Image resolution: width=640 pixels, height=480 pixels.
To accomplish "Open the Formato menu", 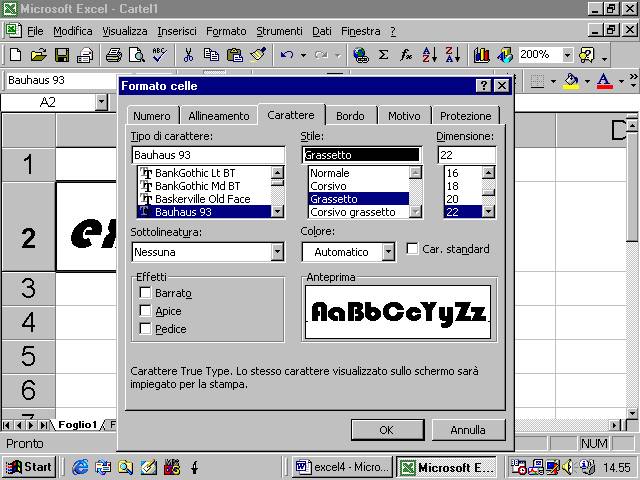I will tap(226, 31).
